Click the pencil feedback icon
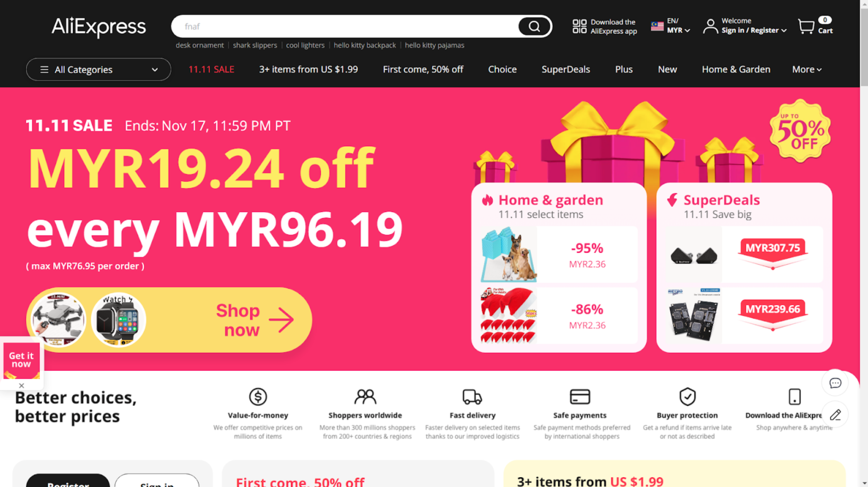This screenshot has width=868, height=487. [835, 415]
